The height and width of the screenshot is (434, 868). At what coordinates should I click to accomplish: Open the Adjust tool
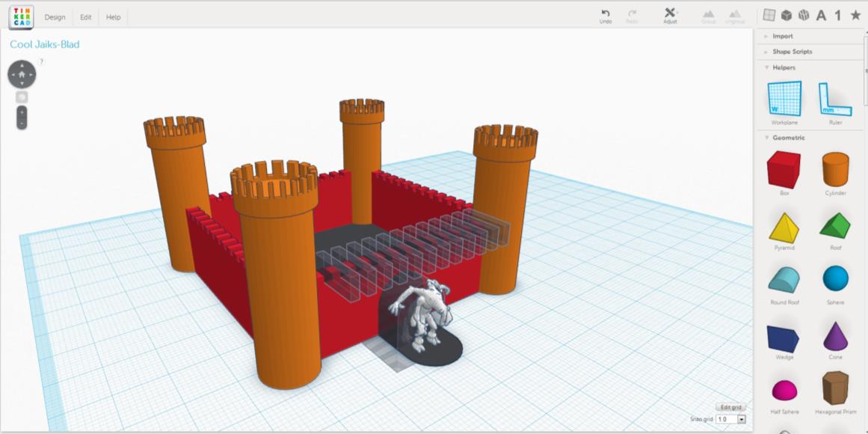coord(670,13)
